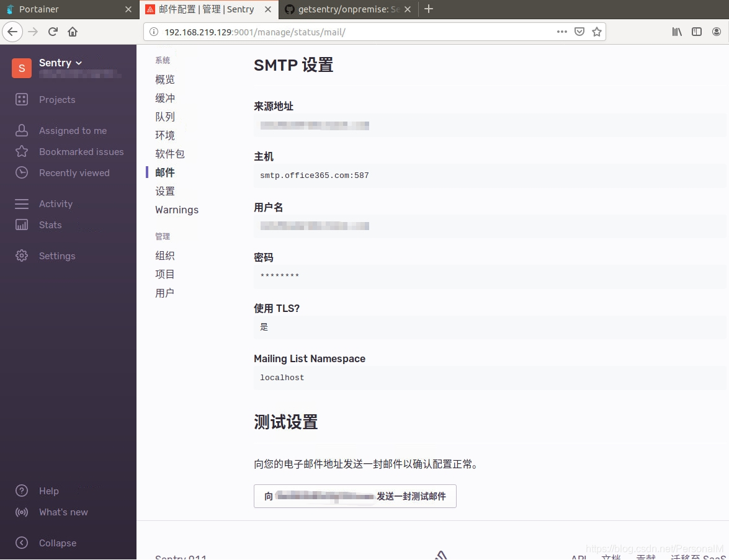The height and width of the screenshot is (560, 729).
Task: Click the Assigned to me person icon
Action: point(21,131)
